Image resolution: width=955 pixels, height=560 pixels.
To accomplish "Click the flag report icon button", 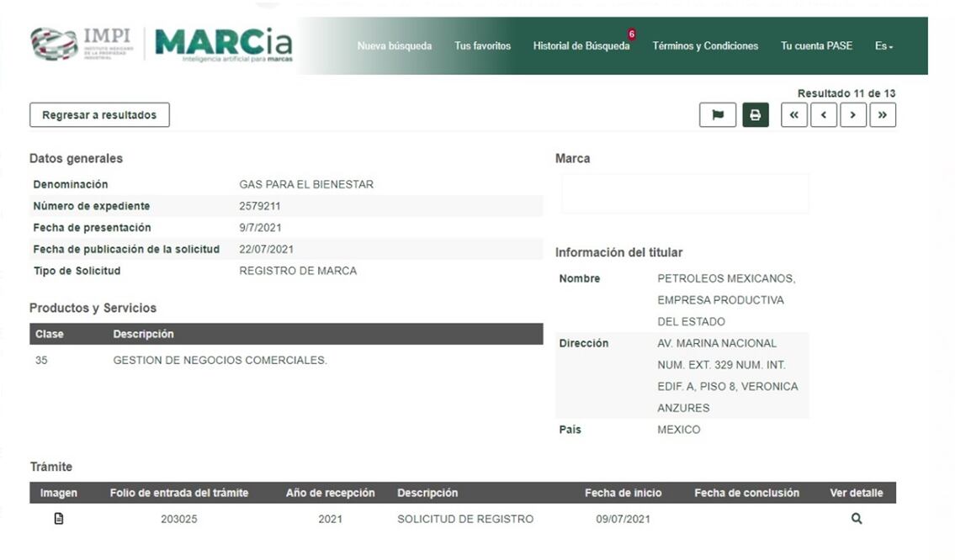I will [717, 115].
